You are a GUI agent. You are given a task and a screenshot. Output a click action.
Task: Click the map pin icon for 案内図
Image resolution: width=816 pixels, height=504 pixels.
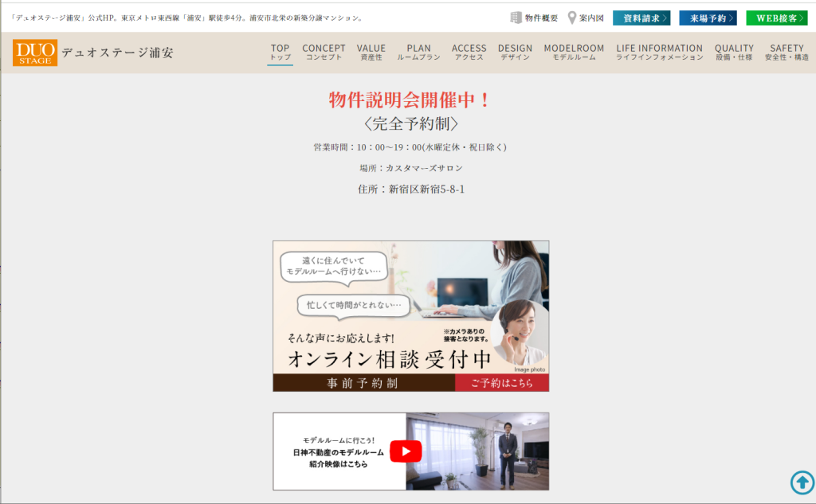click(x=572, y=18)
